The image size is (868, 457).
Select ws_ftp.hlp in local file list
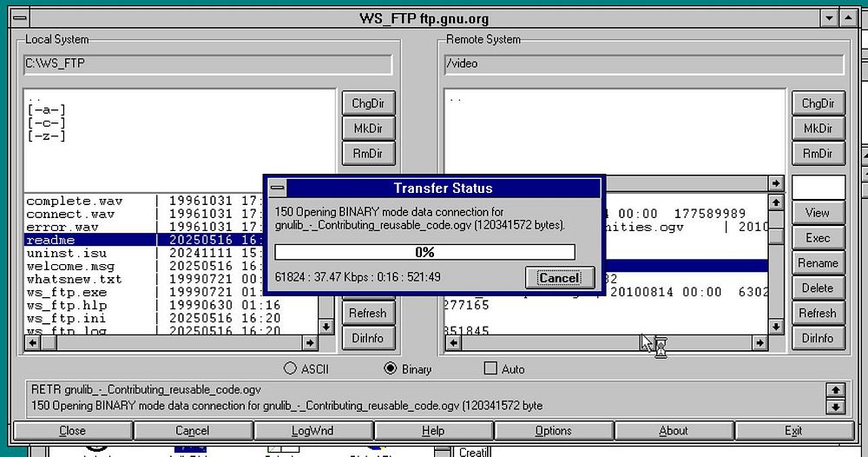click(x=172, y=305)
